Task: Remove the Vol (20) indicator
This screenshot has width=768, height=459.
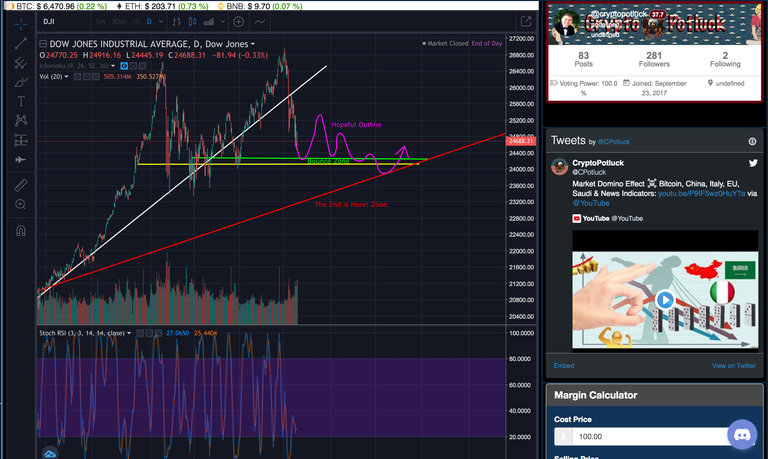Action: click(x=96, y=76)
